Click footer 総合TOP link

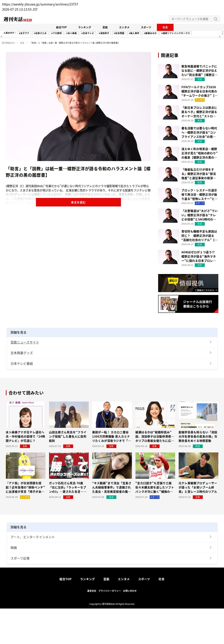(65, 579)
